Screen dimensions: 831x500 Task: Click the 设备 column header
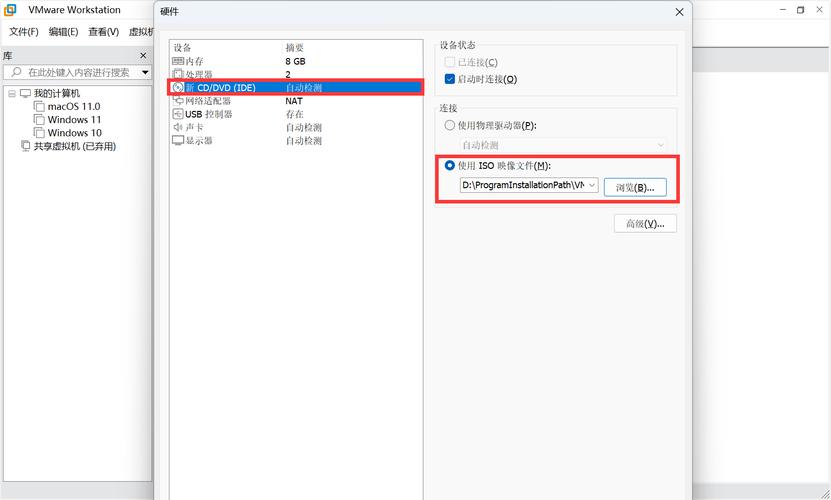coord(182,48)
